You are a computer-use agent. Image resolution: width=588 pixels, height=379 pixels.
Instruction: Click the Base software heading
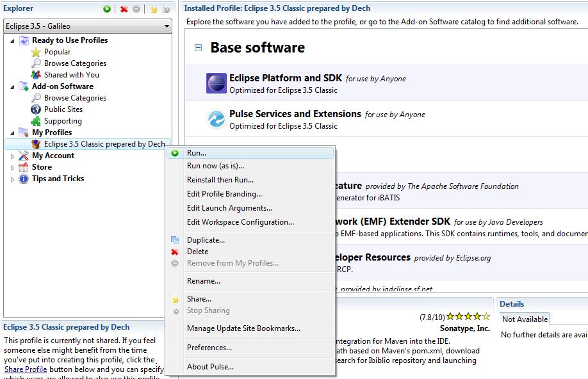(257, 47)
